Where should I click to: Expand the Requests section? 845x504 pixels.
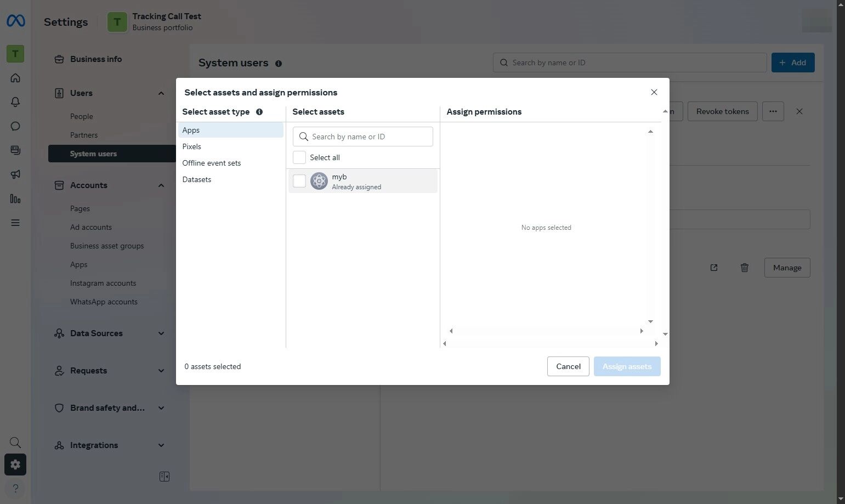pos(161,371)
